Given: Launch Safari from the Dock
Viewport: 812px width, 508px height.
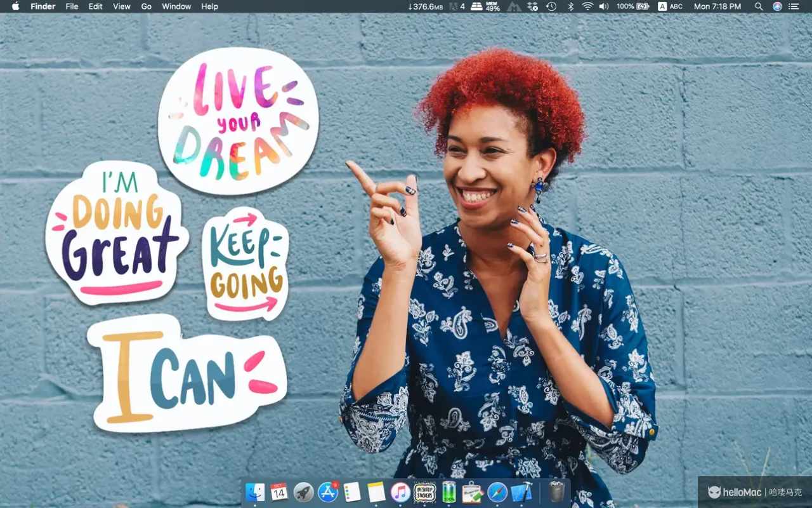Looking at the screenshot, I should click(x=497, y=492).
